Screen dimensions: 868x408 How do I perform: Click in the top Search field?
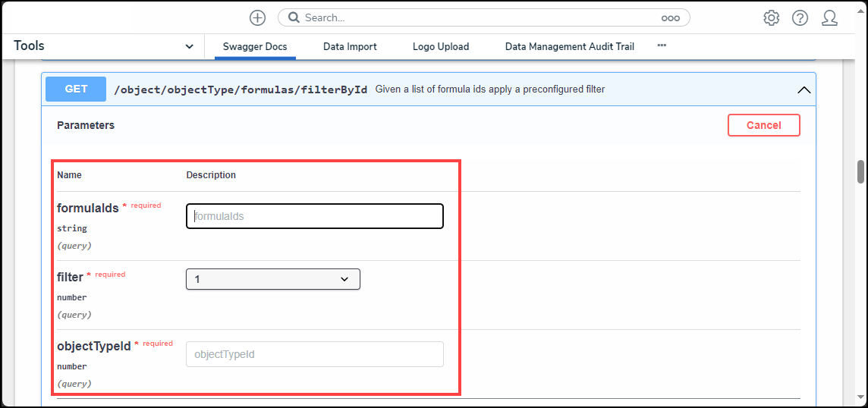pyautogui.click(x=478, y=17)
